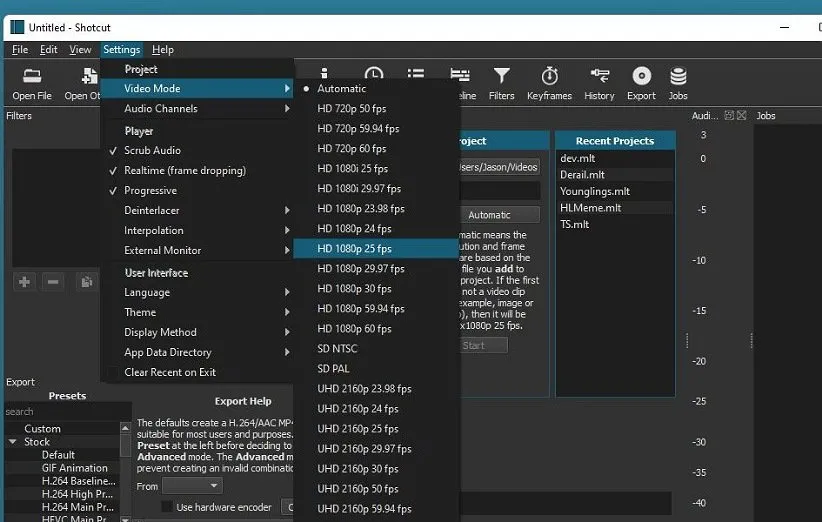This screenshot has height=522, width=822.
Task: Expand Deinterlacer submenu
Action: click(x=197, y=210)
